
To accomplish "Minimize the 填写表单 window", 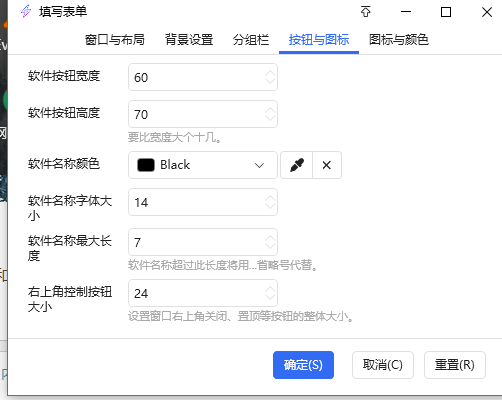I will (x=406, y=12).
